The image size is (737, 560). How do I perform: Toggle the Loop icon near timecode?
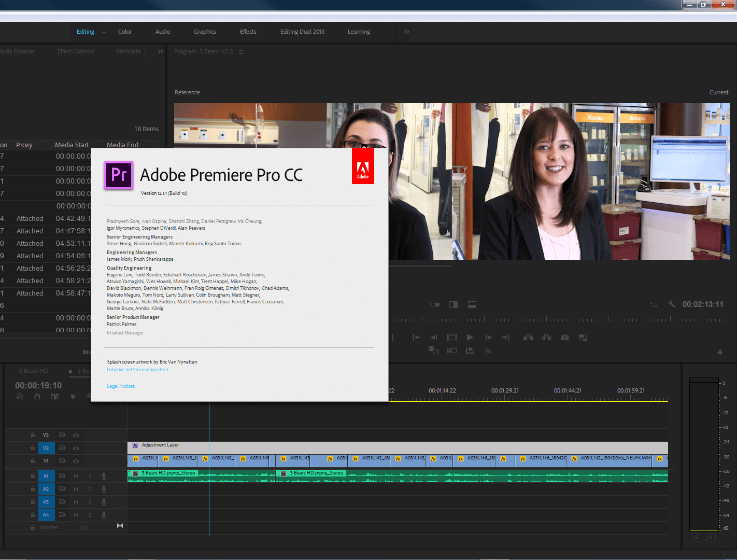[x=654, y=304]
